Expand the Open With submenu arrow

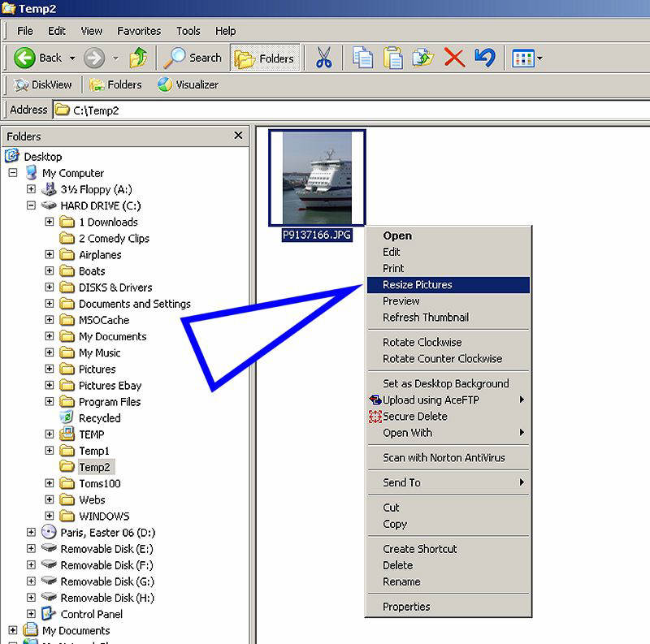522,433
